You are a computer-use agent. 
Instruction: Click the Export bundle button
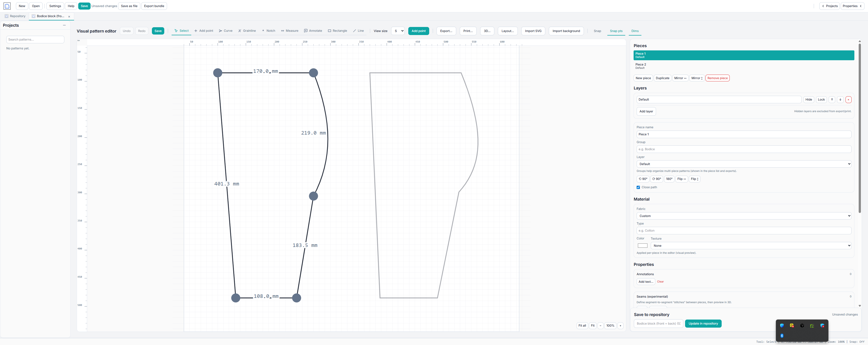154,6
